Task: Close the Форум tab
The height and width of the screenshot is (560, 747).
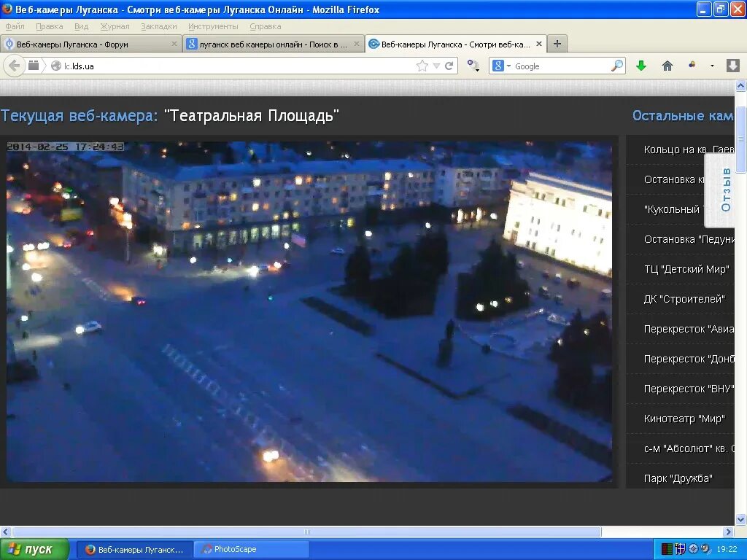Action: (x=174, y=44)
